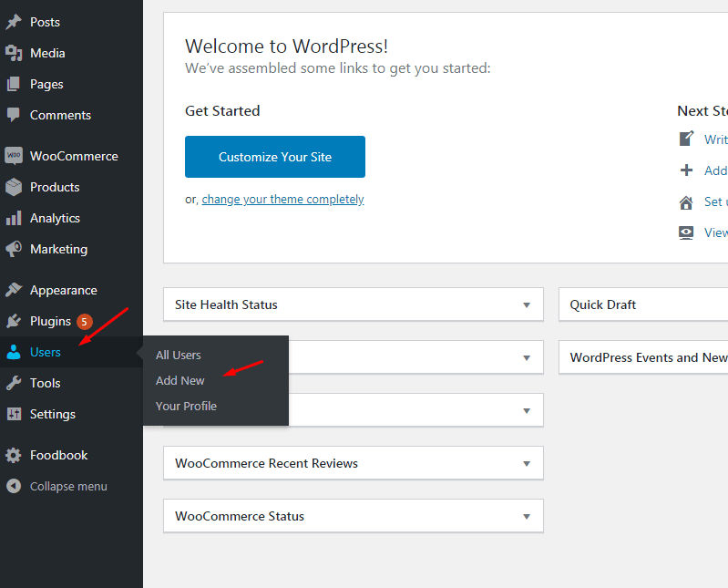Viewport: 728px width, 588px height.
Task: Click the Customize Your Site button
Action: tap(275, 157)
